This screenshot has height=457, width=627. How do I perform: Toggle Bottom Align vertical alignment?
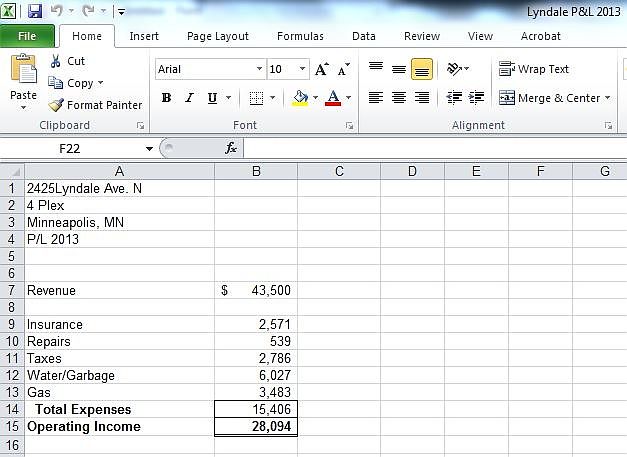click(422, 69)
